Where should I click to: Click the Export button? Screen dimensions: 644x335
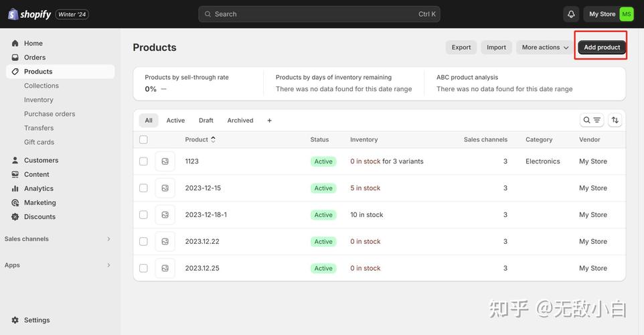click(x=461, y=48)
